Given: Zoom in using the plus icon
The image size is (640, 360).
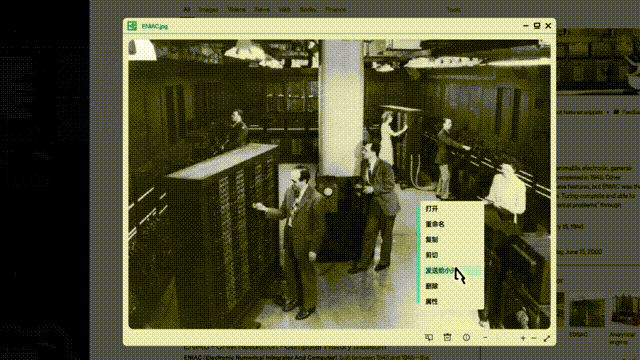Looking at the screenshot, I should coord(523,338).
